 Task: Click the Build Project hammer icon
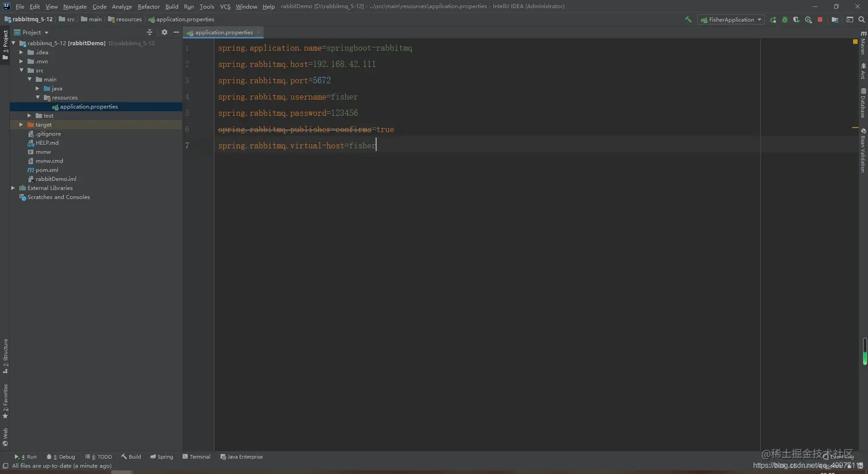click(688, 20)
